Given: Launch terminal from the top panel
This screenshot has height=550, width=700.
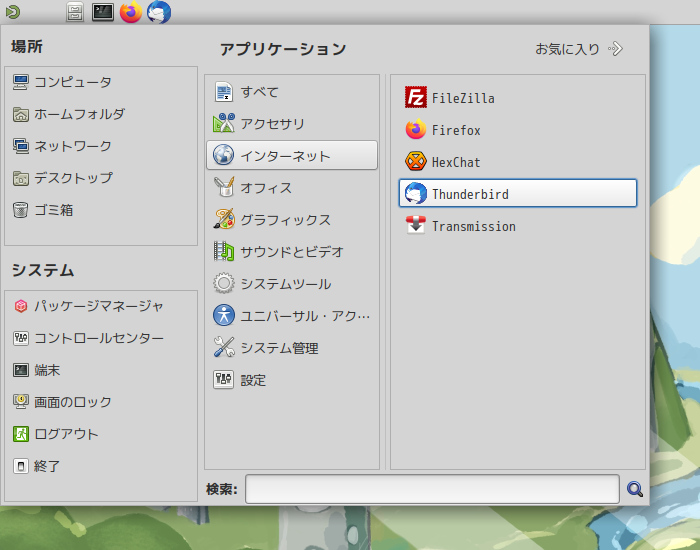Looking at the screenshot, I should (103, 12).
